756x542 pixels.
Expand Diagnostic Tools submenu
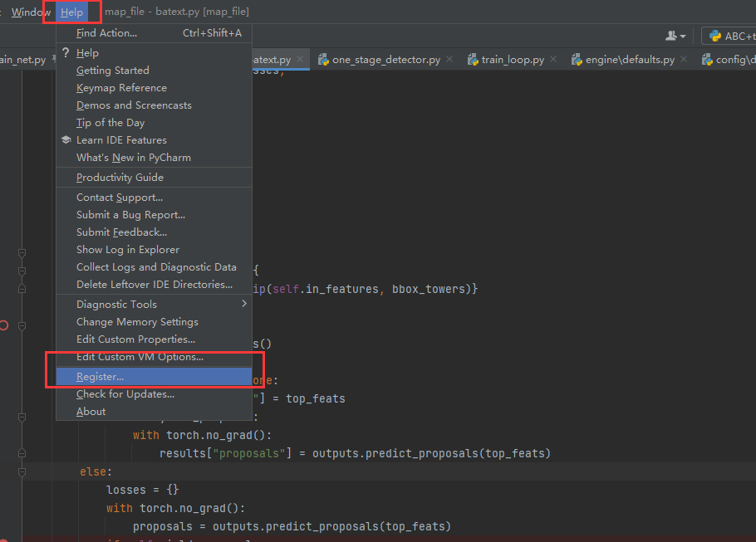tap(155, 305)
